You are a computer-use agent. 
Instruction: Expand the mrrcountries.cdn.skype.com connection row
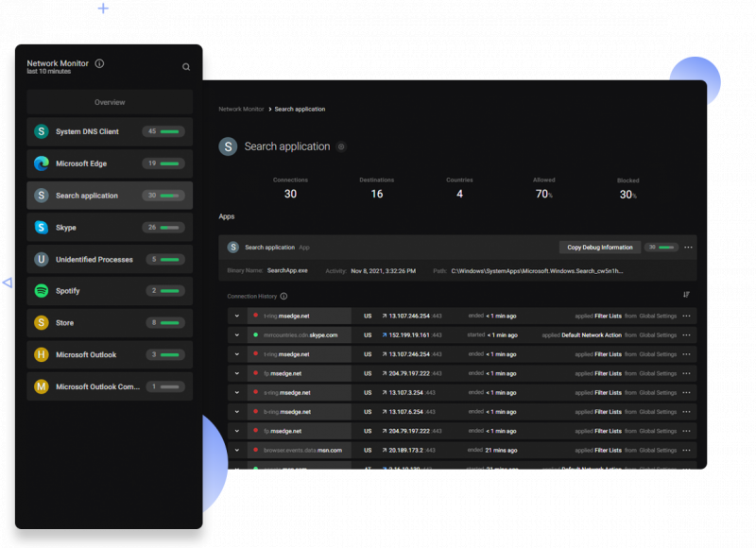pyautogui.click(x=237, y=335)
